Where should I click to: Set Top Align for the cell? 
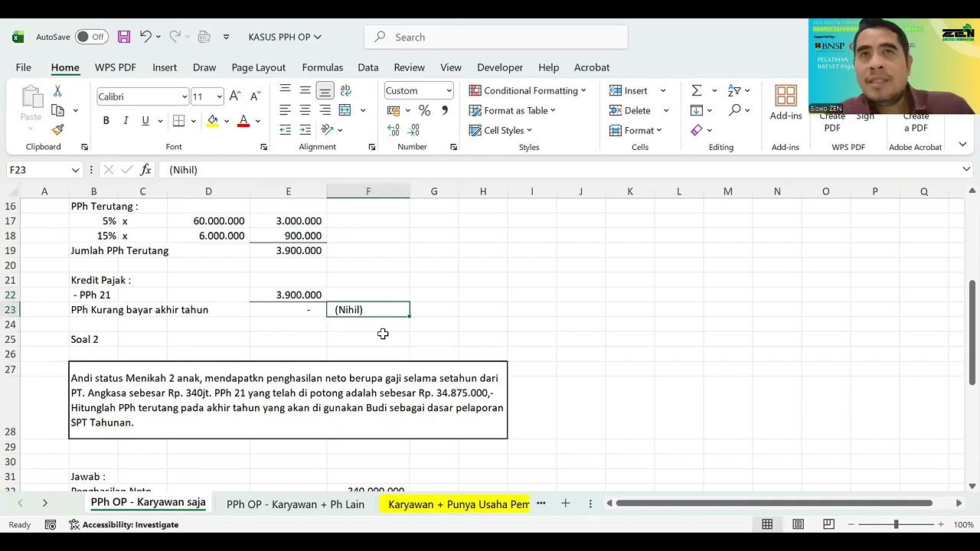tap(285, 90)
